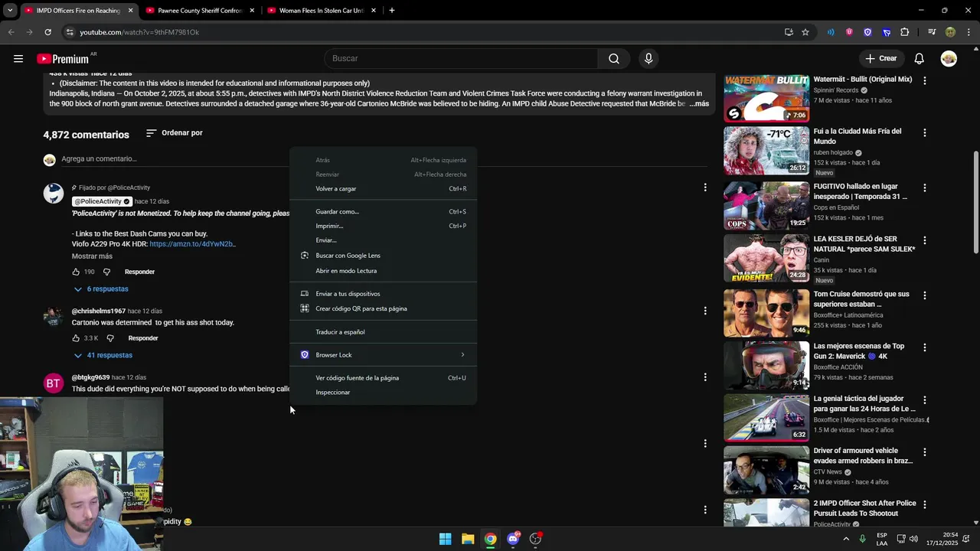Open a new browser tab
The width and height of the screenshot is (980, 551).
(391, 11)
